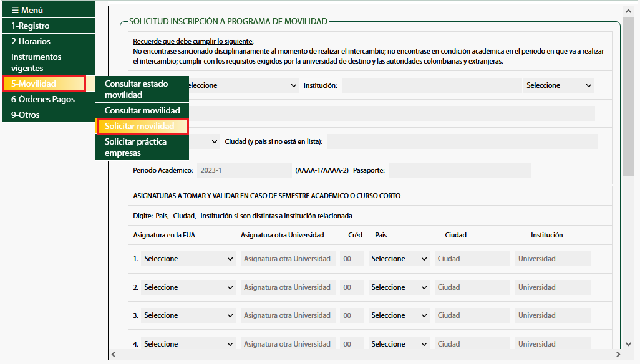Click vertical scrollbar down arrow
The width and height of the screenshot is (640, 364).
tap(628, 345)
